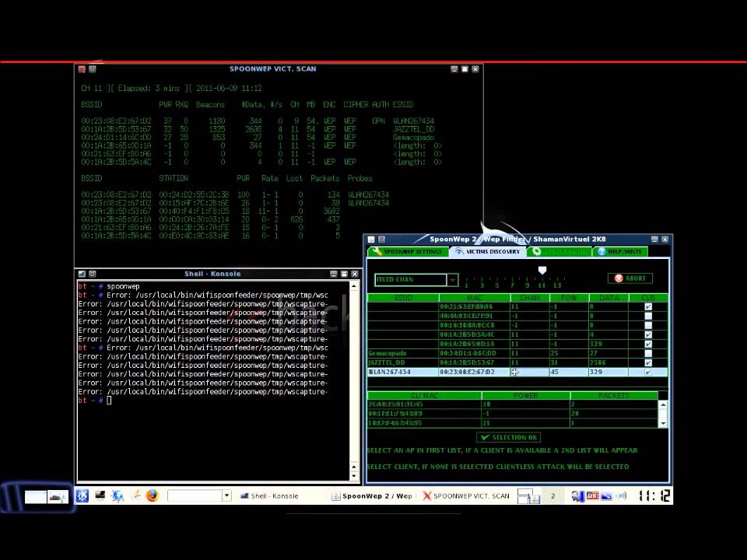
Task: Launch the terminal from the panel monitor icon
Action: pyautogui.click(x=100, y=495)
